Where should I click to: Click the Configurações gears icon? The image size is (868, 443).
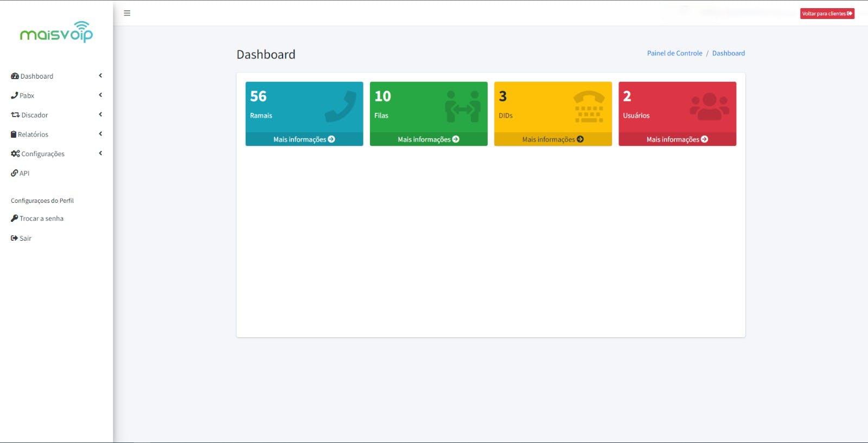click(15, 153)
